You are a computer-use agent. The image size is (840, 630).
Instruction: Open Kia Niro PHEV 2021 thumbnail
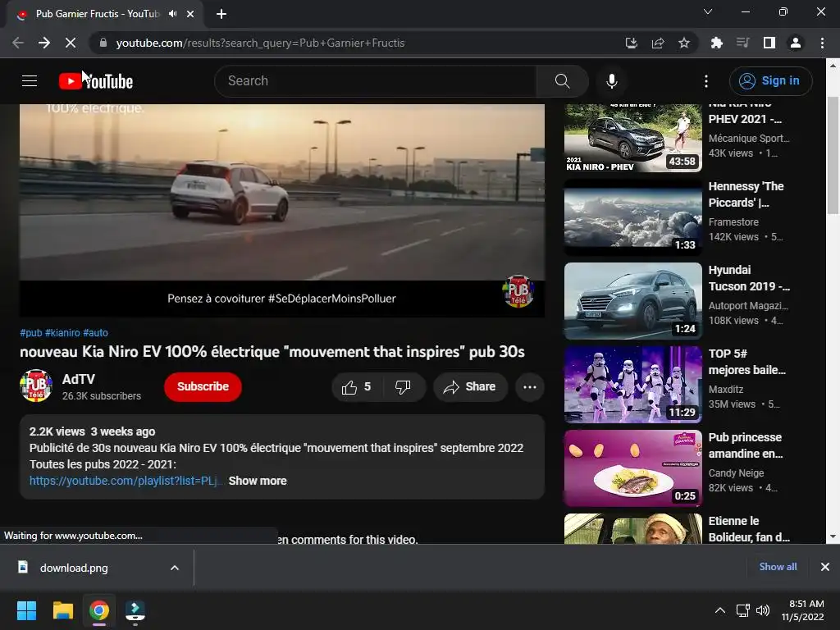tap(632, 138)
